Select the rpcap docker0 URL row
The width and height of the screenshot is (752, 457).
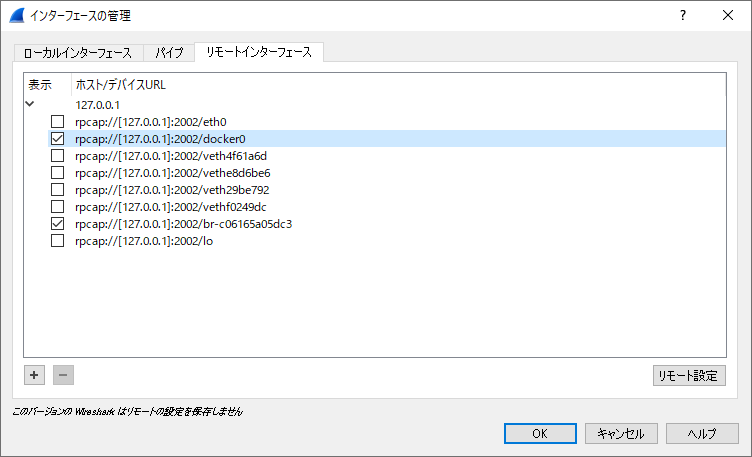387,139
